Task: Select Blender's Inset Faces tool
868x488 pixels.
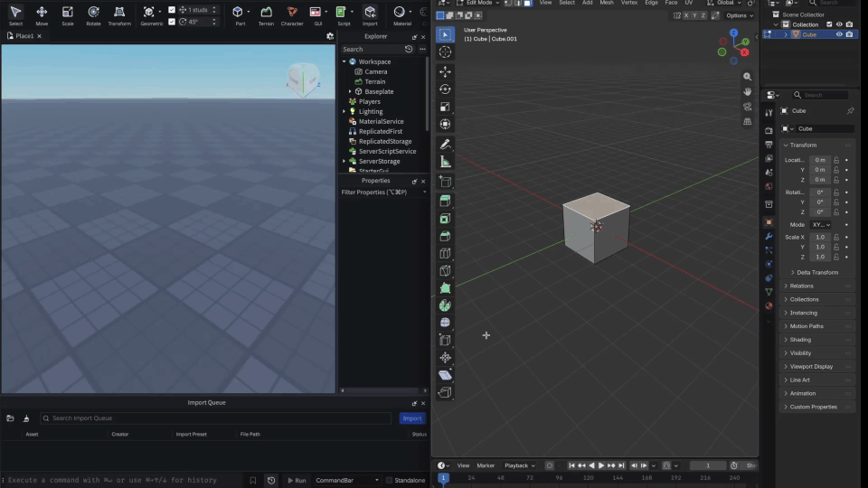Action: tap(445, 219)
